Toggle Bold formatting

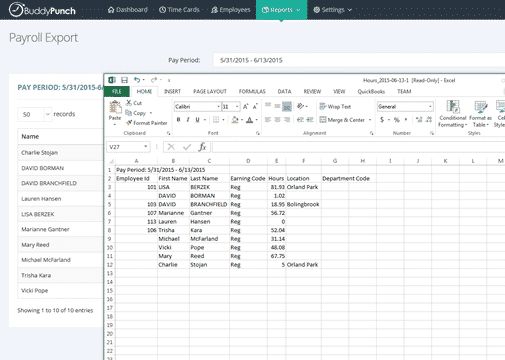tap(178, 120)
